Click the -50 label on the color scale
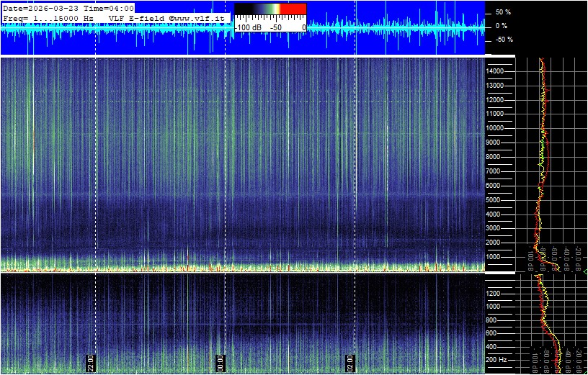The image size is (588, 375). [275, 27]
